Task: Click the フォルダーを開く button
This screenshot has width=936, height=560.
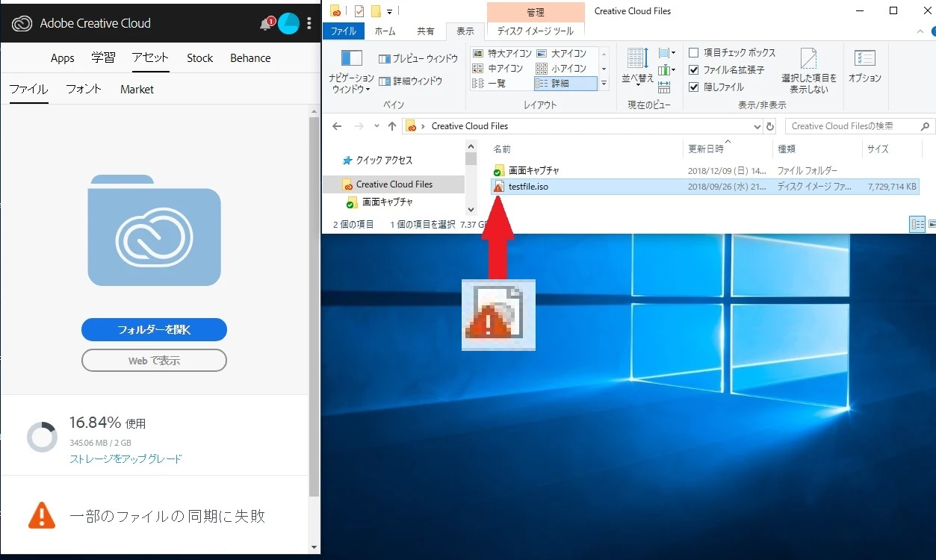Action: tap(154, 329)
